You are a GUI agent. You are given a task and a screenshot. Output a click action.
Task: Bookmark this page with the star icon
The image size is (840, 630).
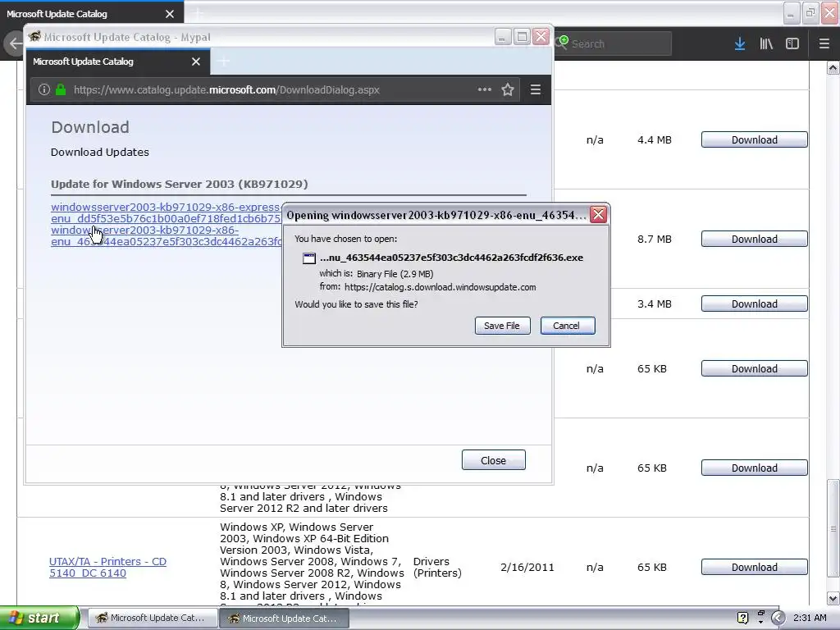pos(508,89)
